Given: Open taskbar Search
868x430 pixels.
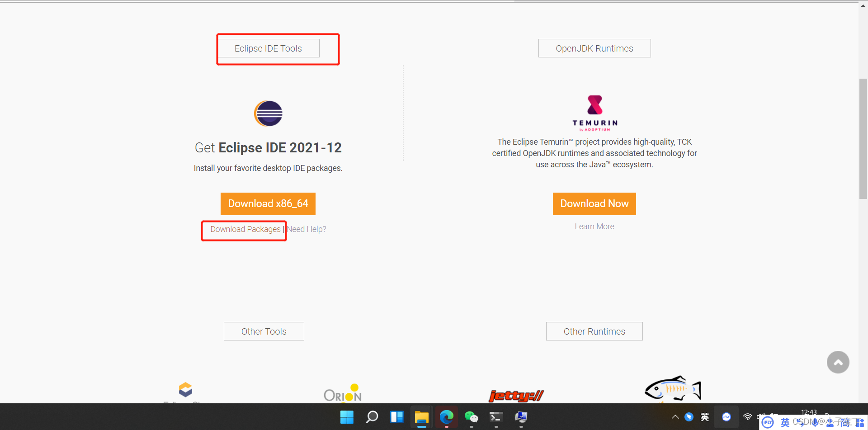Looking at the screenshot, I should (372, 417).
